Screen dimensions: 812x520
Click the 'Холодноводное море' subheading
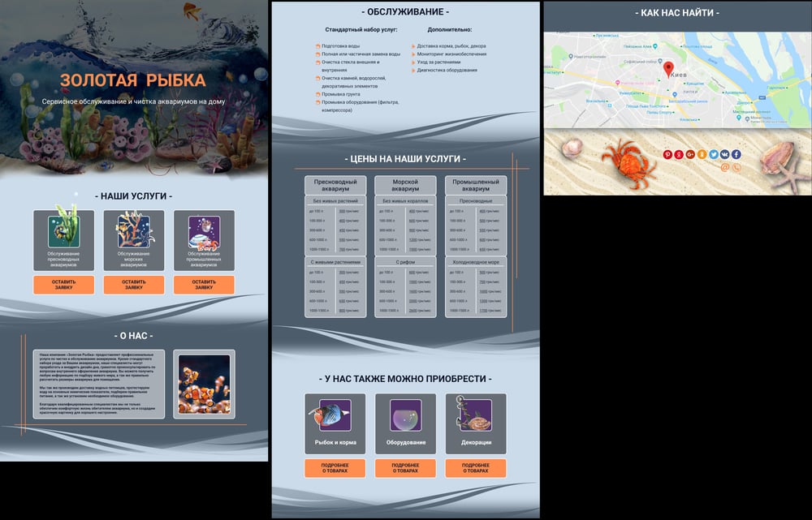476,262
